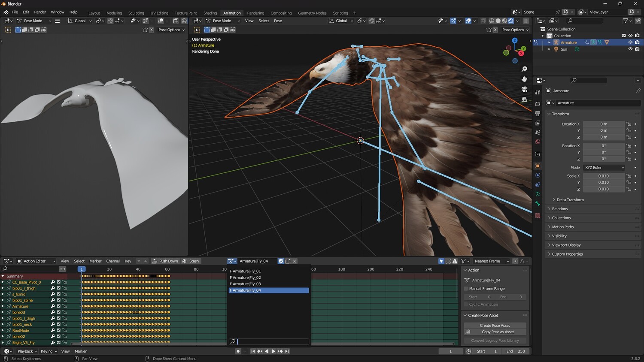Expand the Delta Transform panel
Viewport: 644px width, 362px height.
[x=570, y=200]
